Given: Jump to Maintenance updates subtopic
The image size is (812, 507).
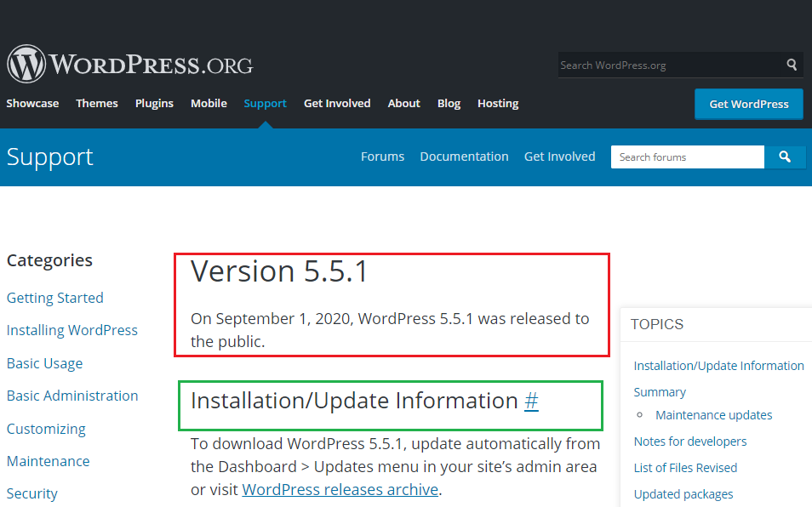Looking at the screenshot, I should pyautogui.click(x=713, y=415).
